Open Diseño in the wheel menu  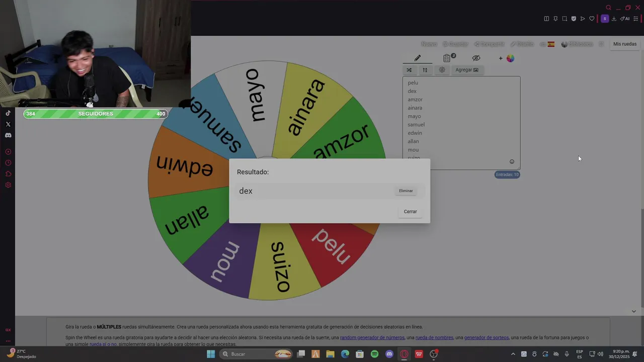522,44
